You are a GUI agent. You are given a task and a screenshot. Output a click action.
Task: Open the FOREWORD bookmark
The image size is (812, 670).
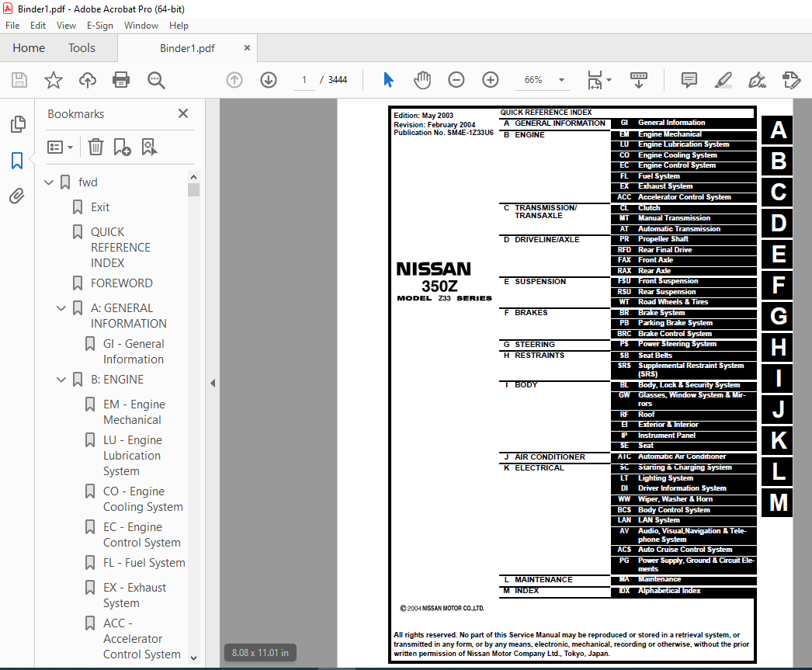click(x=122, y=283)
